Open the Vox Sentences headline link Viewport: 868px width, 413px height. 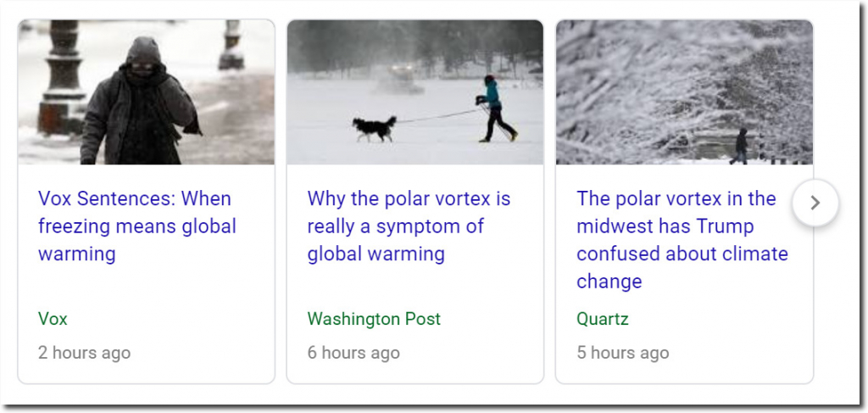[137, 226]
